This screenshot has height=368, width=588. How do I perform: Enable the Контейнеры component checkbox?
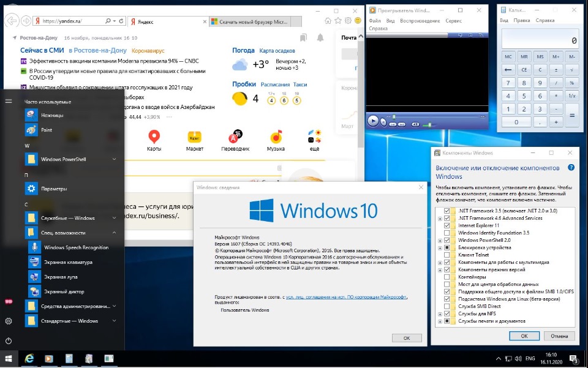pyautogui.click(x=447, y=277)
